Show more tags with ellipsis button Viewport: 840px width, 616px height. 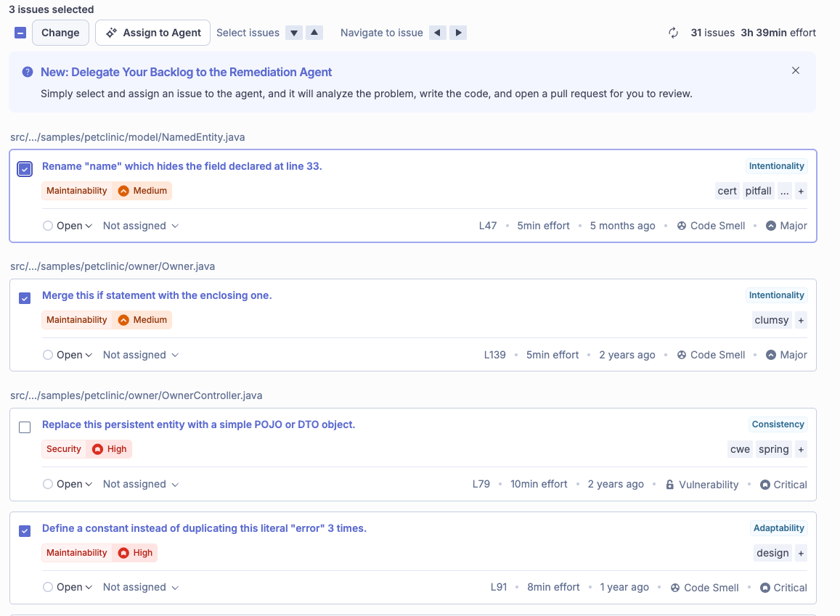coord(784,192)
